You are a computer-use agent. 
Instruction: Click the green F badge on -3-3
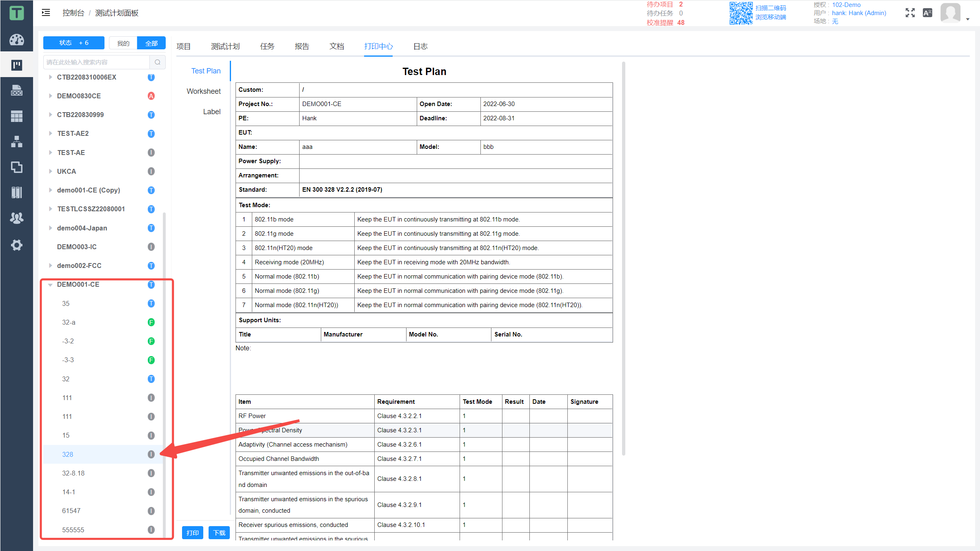click(x=151, y=360)
